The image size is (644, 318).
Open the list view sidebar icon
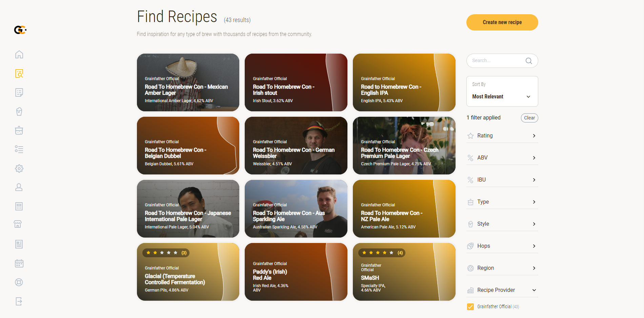tap(19, 149)
